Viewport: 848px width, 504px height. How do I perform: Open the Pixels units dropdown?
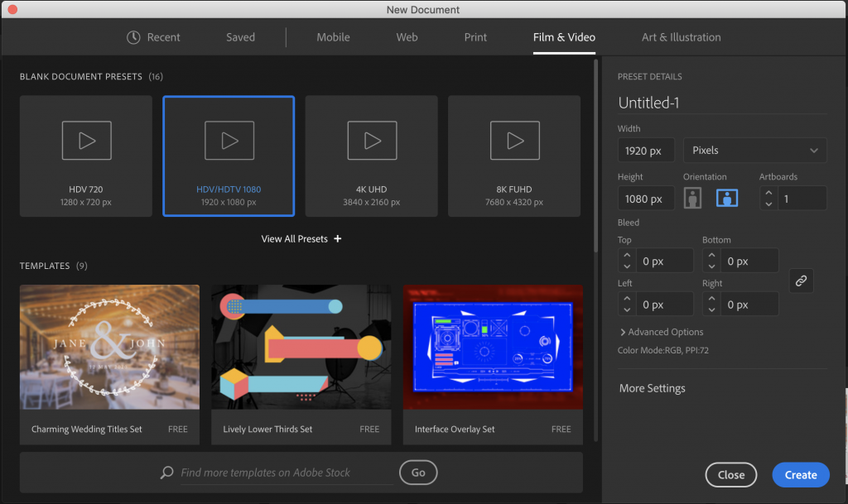(x=754, y=151)
